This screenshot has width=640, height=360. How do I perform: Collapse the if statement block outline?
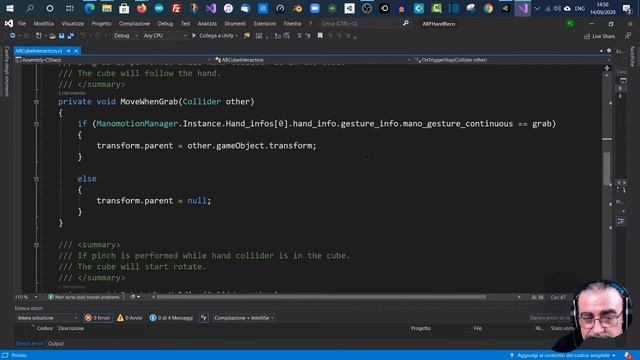(36, 124)
